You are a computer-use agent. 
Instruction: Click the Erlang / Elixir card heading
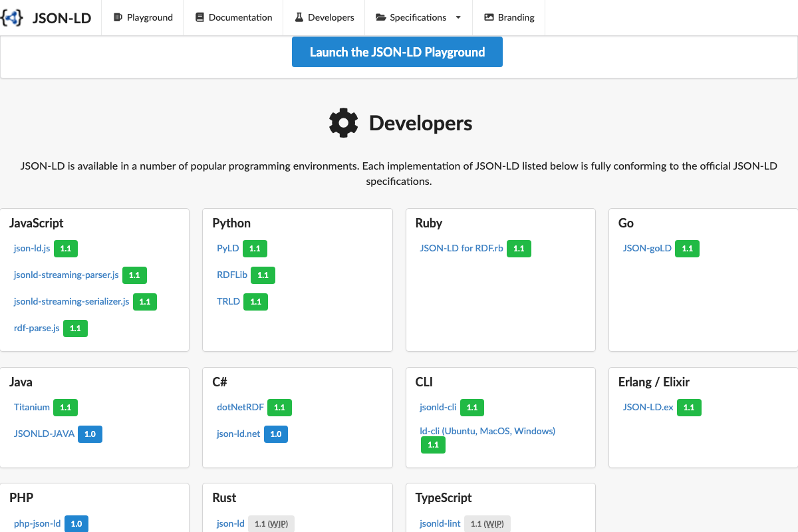tap(654, 382)
